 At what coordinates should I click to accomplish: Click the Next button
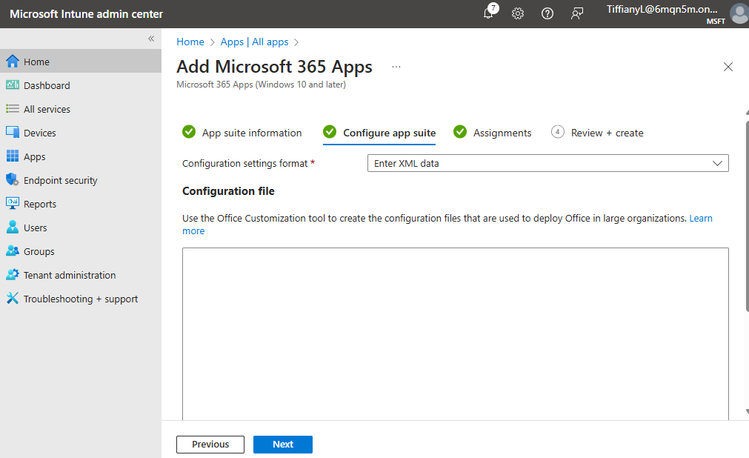[283, 444]
